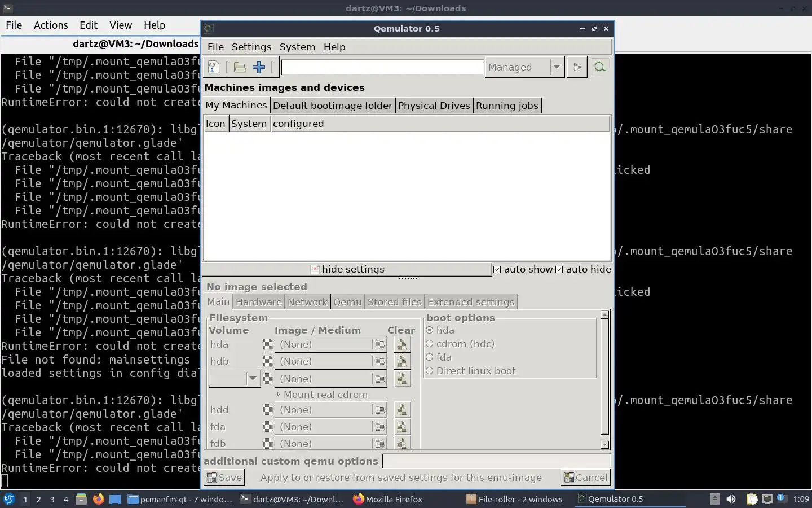Open the Managed mode dropdown
This screenshot has height=508, width=812.
click(x=524, y=67)
